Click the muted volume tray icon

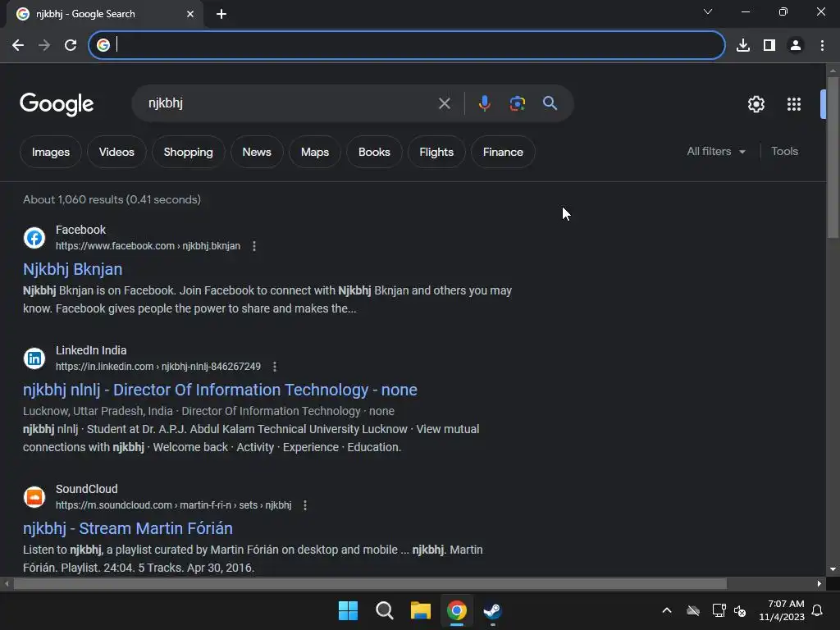tap(741, 610)
